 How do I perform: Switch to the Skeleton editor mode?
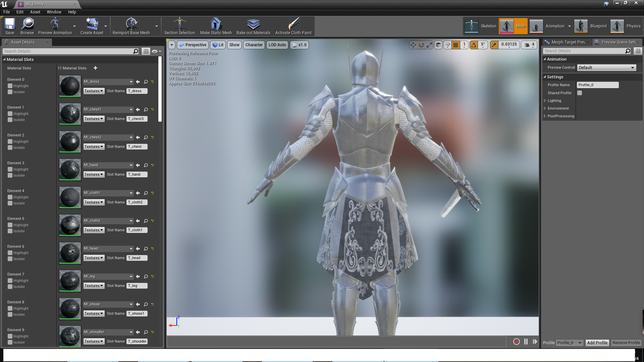point(480,26)
